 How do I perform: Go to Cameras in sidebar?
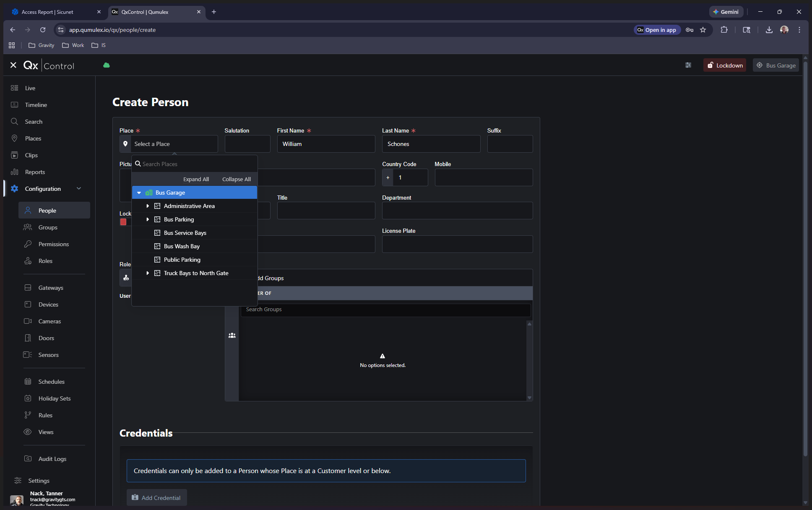point(49,321)
